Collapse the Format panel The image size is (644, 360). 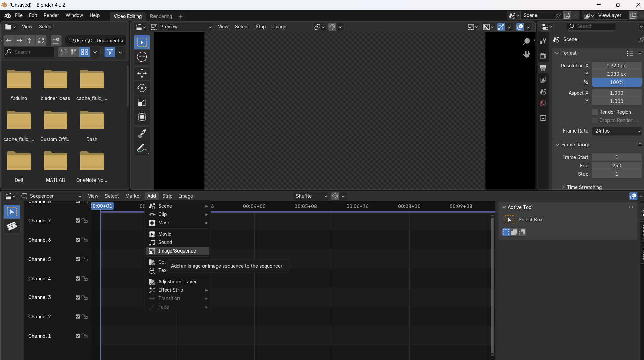[557, 53]
